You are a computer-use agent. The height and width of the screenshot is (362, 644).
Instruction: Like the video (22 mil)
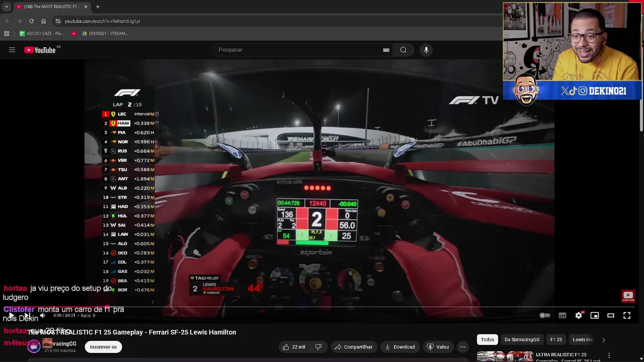(x=294, y=347)
